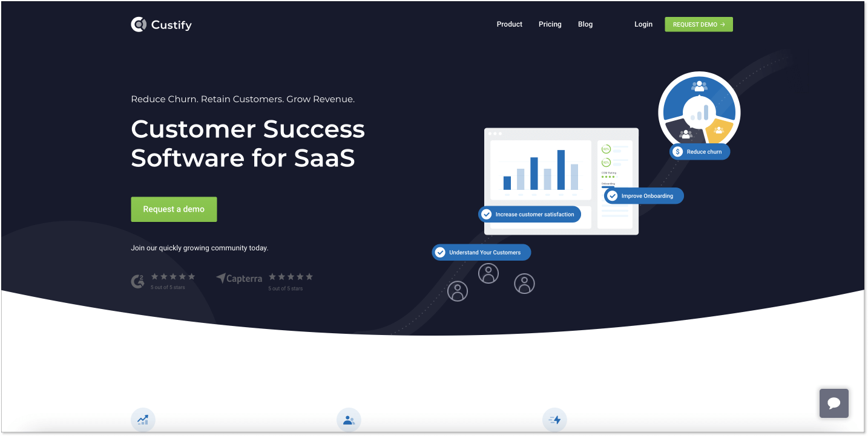This screenshot has height=436, width=868.
Task: Click the Increase customer satisfaction pill
Action: pyautogui.click(x=530, y=214)
